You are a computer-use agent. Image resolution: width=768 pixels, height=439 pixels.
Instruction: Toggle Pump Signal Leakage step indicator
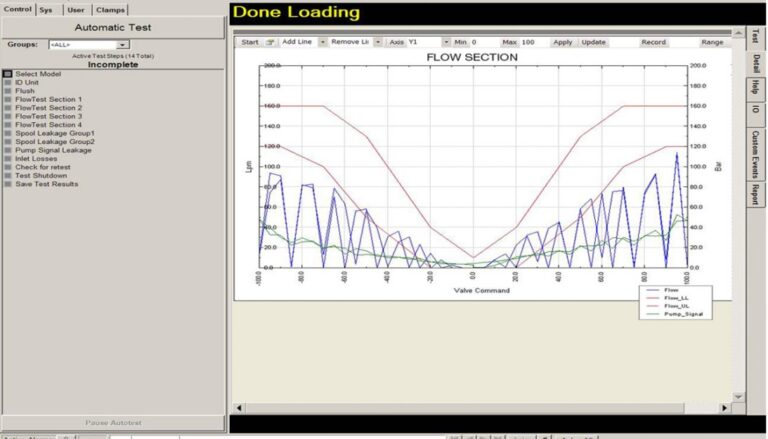(7, 150)
